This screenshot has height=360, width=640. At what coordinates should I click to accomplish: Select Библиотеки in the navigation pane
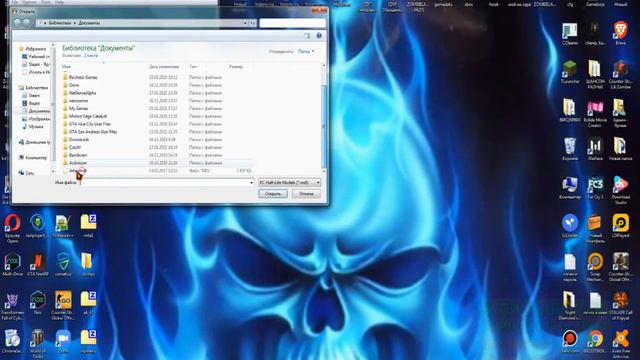tap(34, 87)
